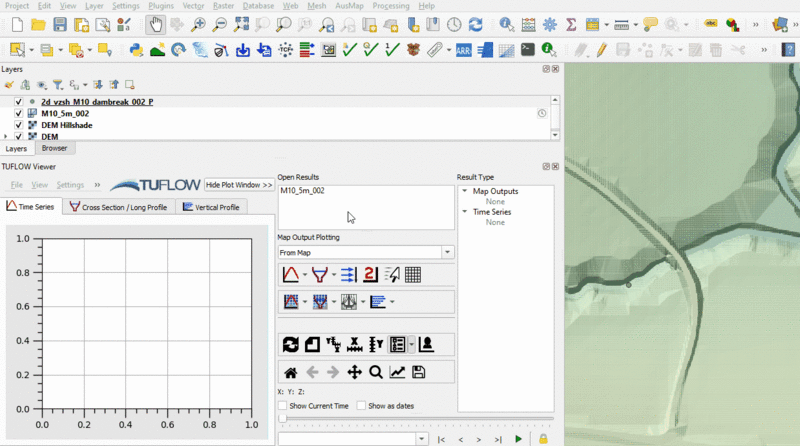Click the Save Project icon

[60, 24]
